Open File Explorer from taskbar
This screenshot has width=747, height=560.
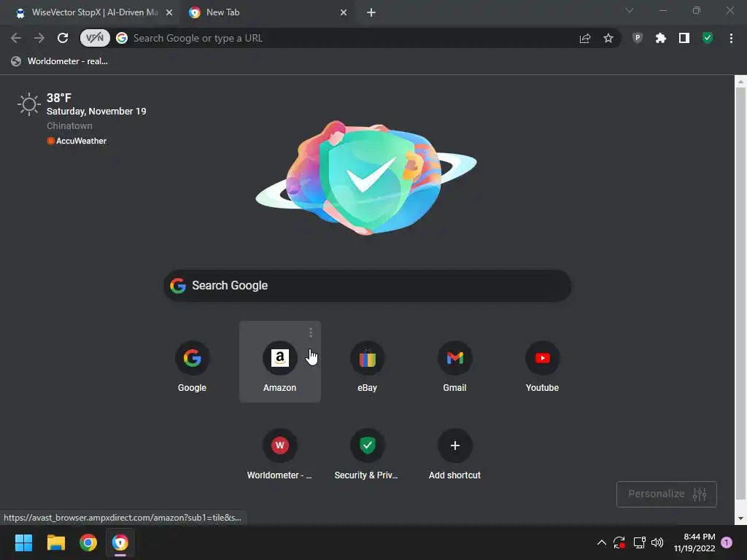click(x=55, y=542)
